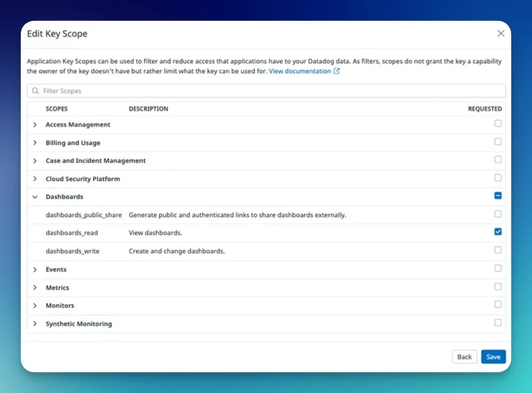532x393 pixels.
Task: Check Case and Incident Management checkbox
Action: 498,159
